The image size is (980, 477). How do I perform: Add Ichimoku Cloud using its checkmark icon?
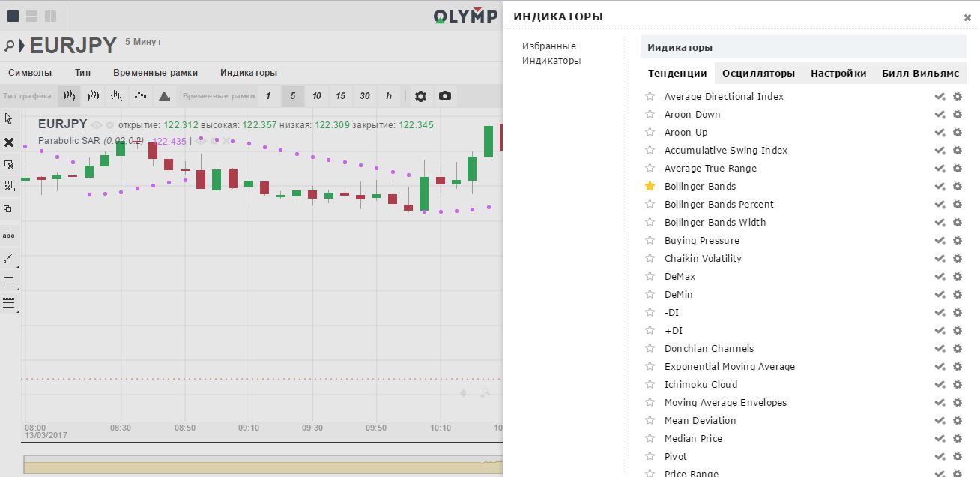pos(940,385)
